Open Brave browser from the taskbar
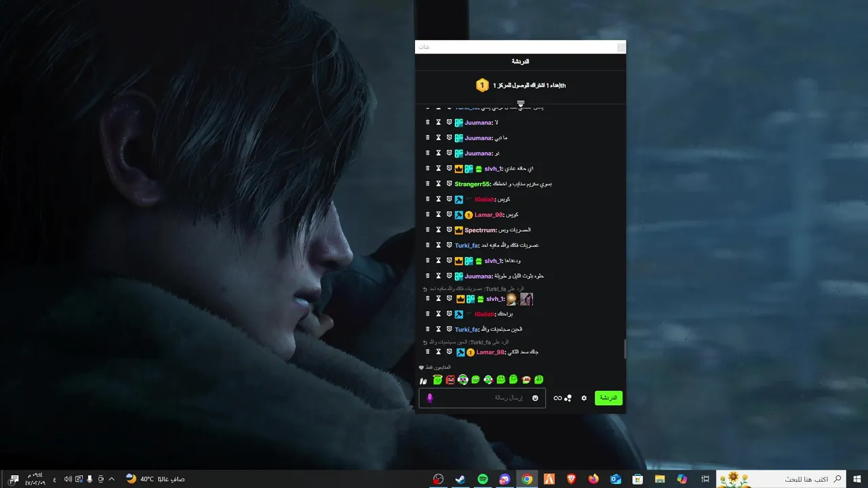Image resolution: width=868 pixels, height=488 pixels. [572, 479]
